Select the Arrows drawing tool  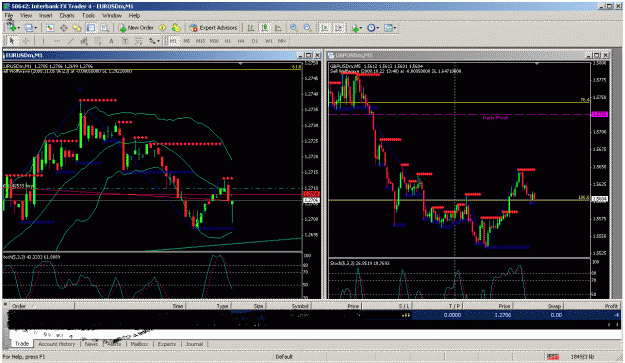tap(152, 41)
